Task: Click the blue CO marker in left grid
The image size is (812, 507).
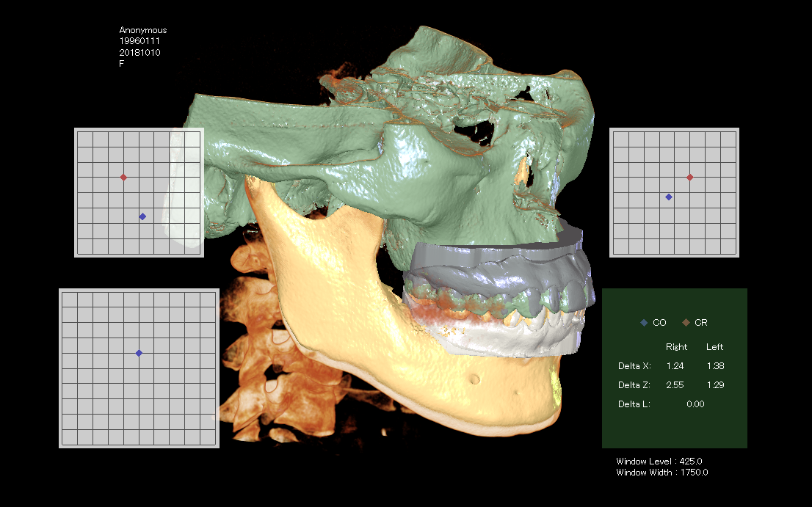Action: pos(142,216)
